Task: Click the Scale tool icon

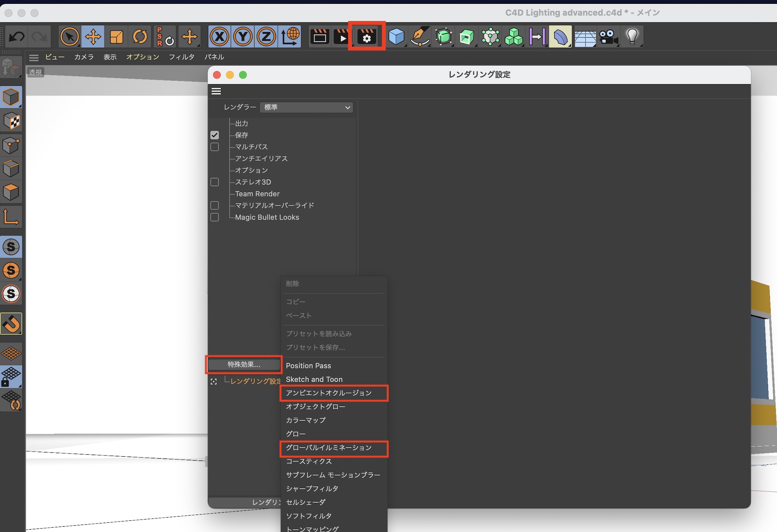Action: (117, 37)
